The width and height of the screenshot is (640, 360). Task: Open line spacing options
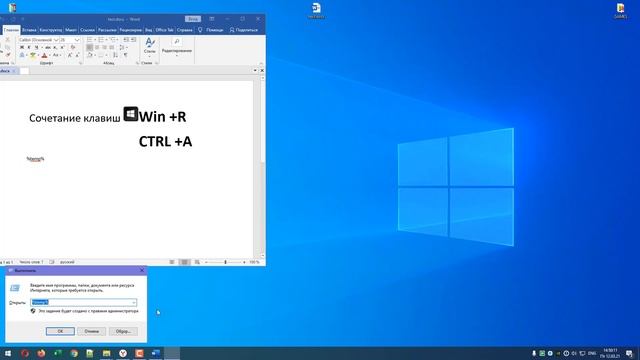click(x=122, y=47)
